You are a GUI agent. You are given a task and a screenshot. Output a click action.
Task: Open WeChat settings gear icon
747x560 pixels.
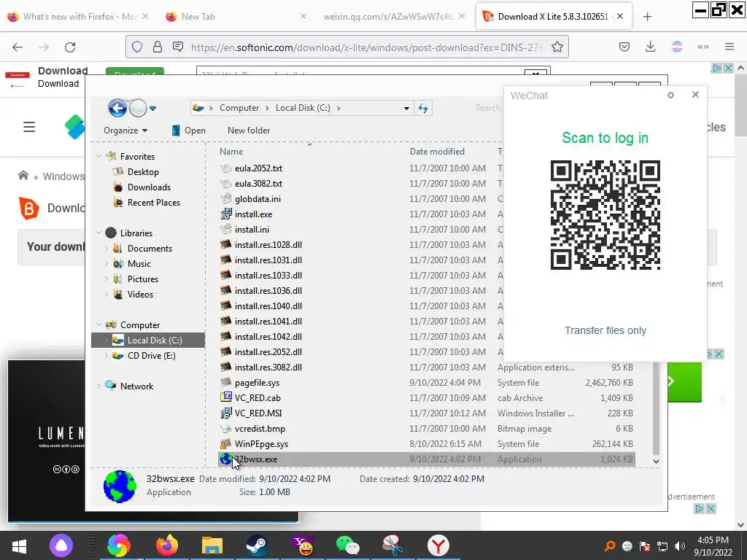(x=671, y=96)
